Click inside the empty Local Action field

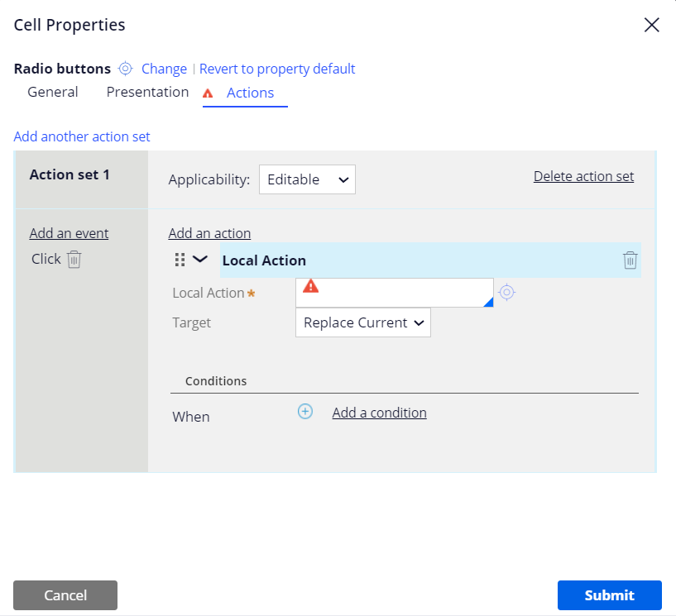tap(397, 292)
